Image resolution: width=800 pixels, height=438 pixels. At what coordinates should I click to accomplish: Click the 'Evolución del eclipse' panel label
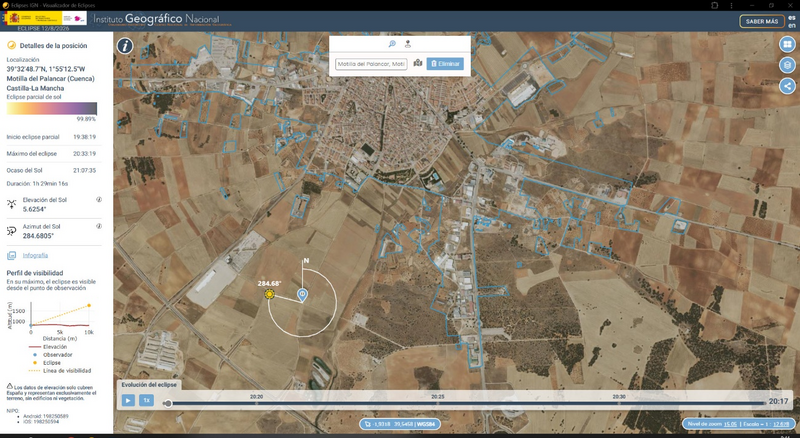click(x=149, y=385)
